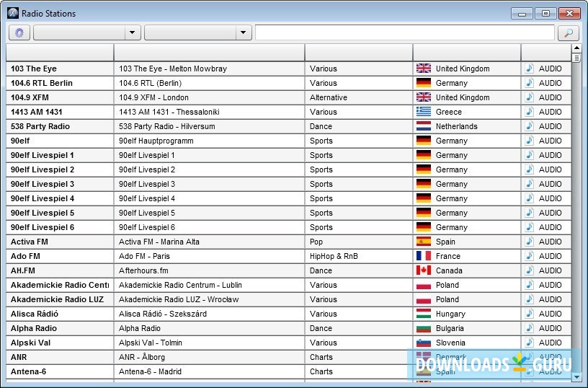Screen dimensions: 588x388
Task: Focus the station search text field
Action: tap(405, 32)
